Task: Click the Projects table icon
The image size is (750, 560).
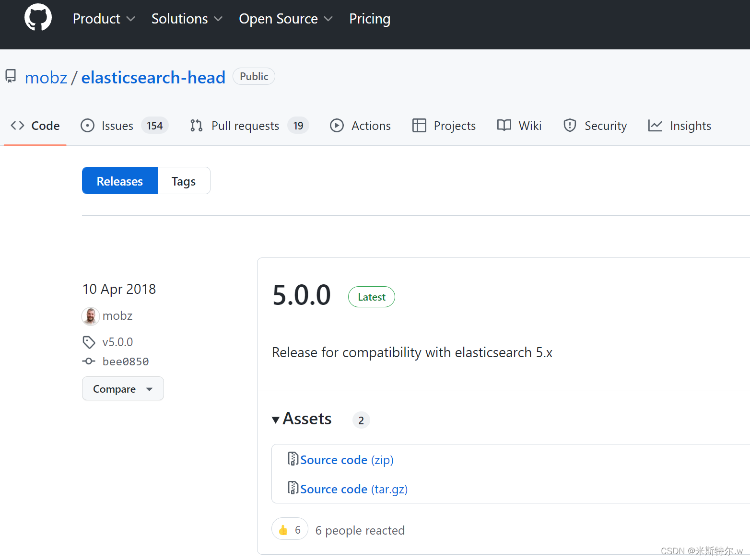Action: pos(419,126)
